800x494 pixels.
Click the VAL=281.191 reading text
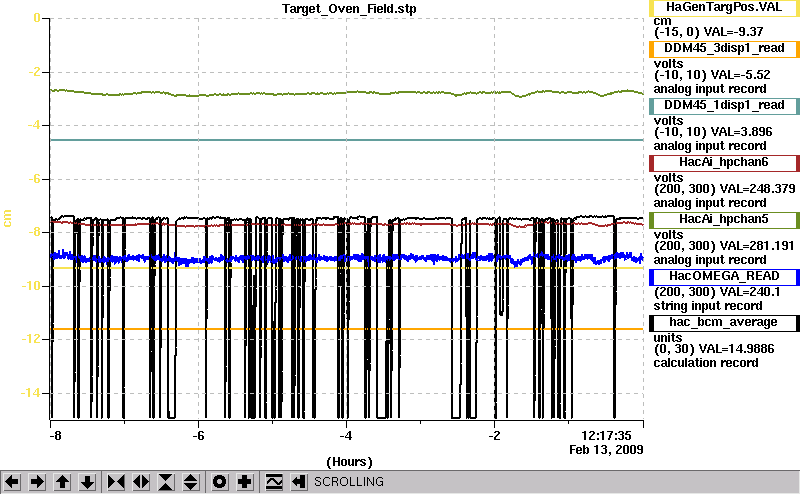pos(757,246)
